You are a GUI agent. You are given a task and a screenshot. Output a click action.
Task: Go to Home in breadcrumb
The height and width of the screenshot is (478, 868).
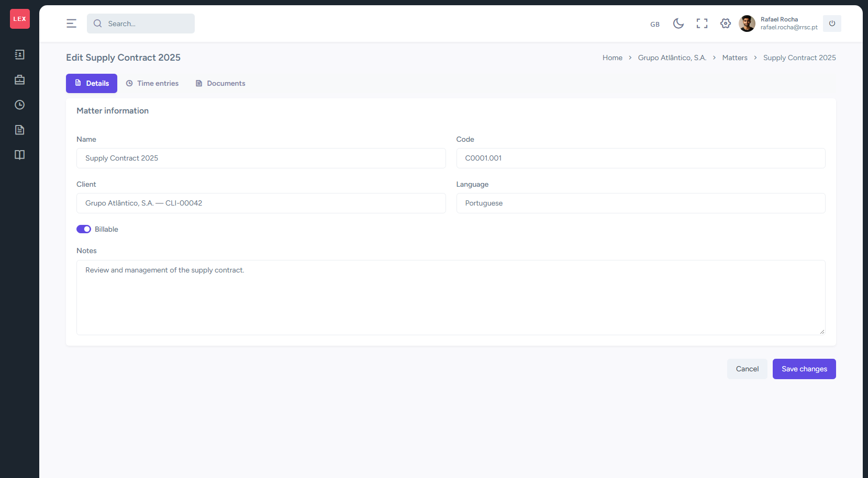[613, 58]
